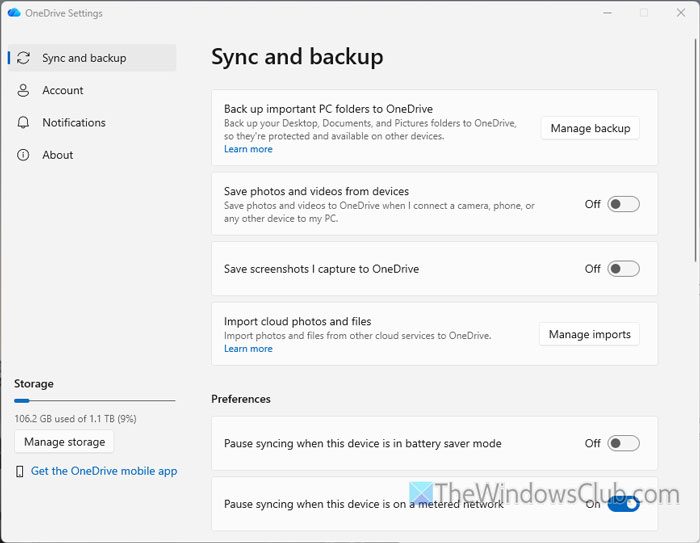Open the About page
This screenshot has width=700, height=543.
tap(92, 155)
